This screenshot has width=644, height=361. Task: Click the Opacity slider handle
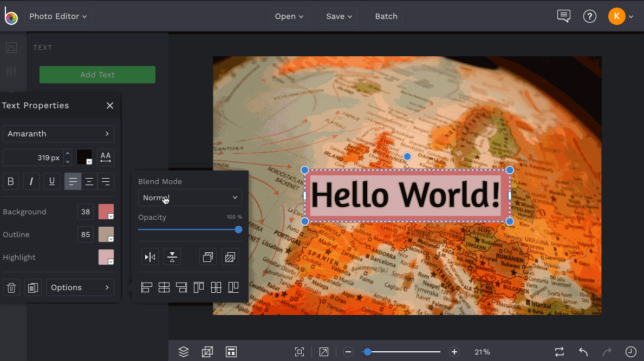tap(238, 229)
